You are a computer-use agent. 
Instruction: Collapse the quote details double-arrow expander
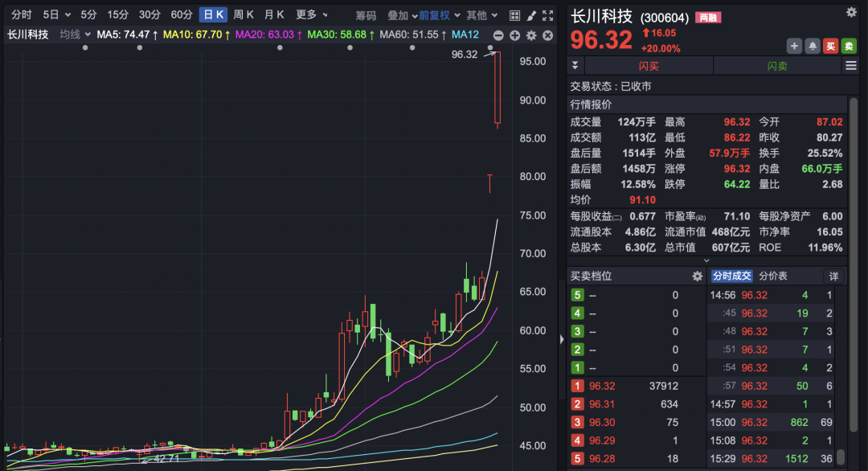575,67
